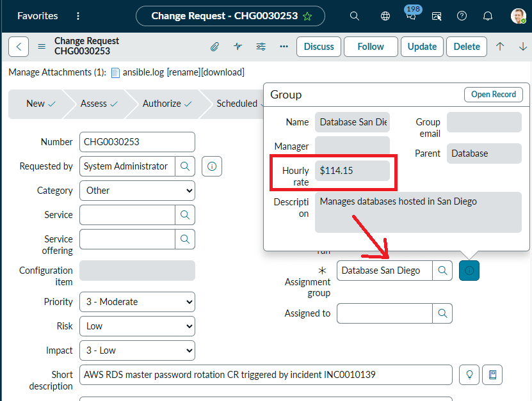Open the Favorites menu
The width and height of the screenshot is (532, 401).
pyautogui.click(x=37, y=16)
